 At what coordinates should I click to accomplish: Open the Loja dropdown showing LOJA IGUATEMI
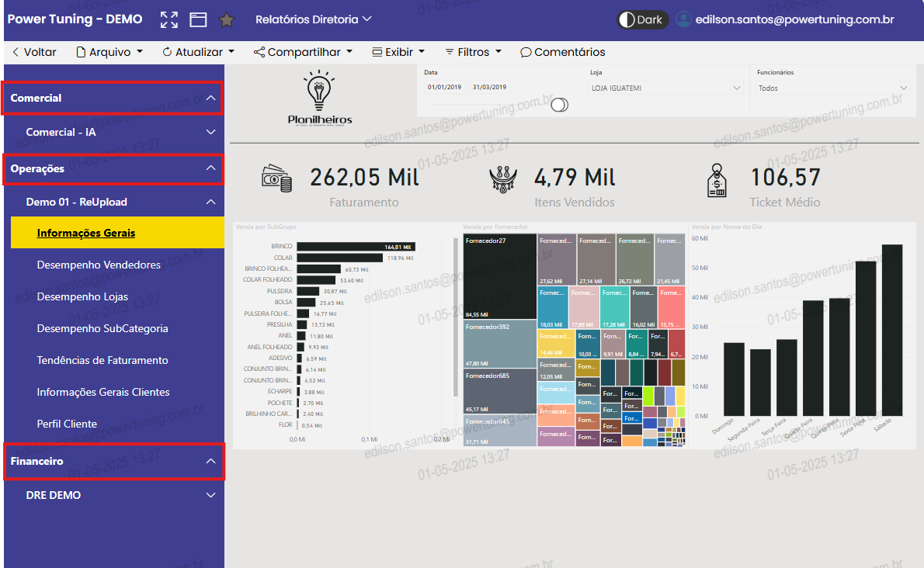pos(666,88)
